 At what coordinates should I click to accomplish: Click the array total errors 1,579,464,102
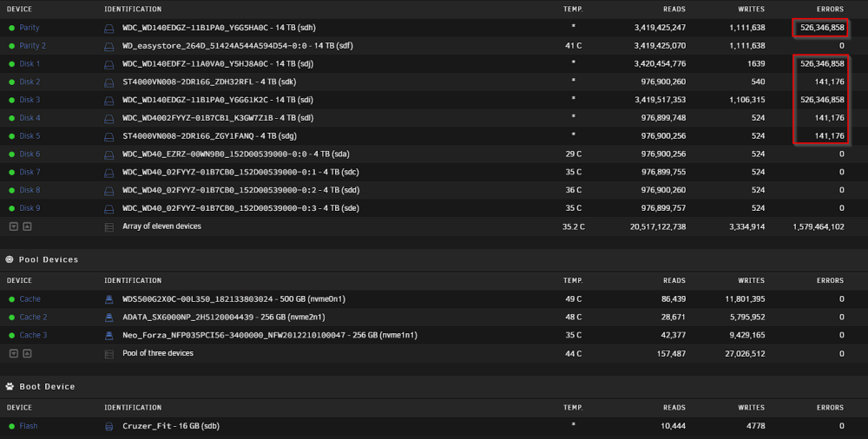point(819,226)
